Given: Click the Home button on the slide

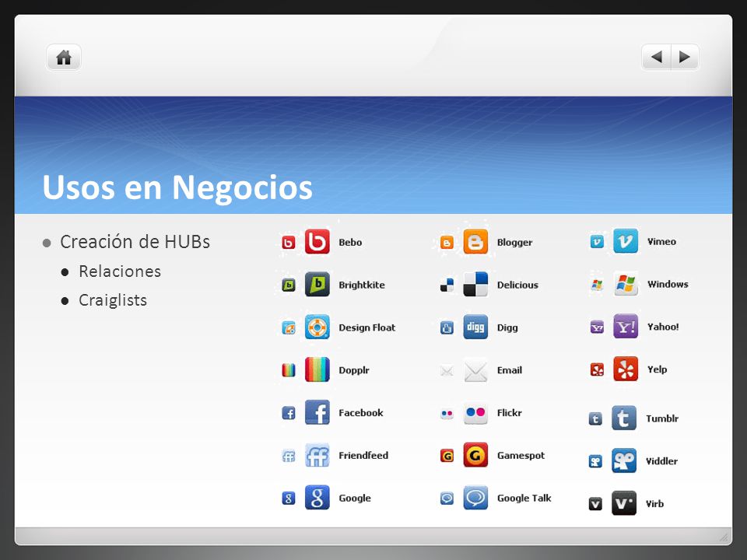Looking at the screenshot, I should click(x=64, y=57).
